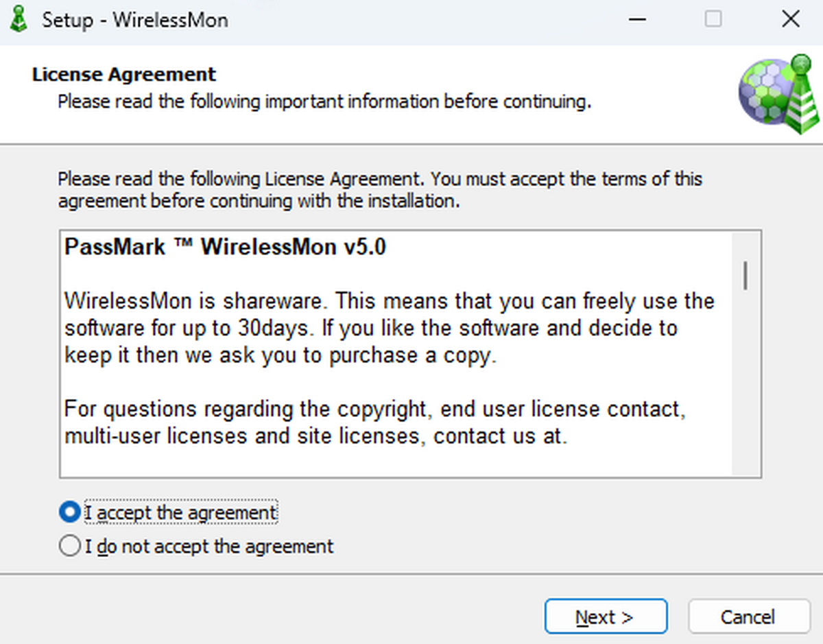The width and height of the screenshot is (823, 644).
Task: Minimize the Setup window
Action: point(637,20)
